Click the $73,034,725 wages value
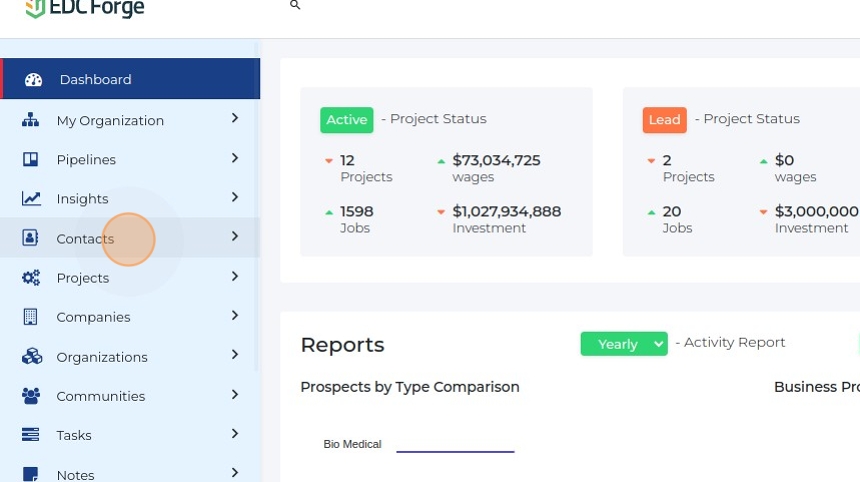The width and height of the screenshot is (860, 482). [x=496, y=160]
